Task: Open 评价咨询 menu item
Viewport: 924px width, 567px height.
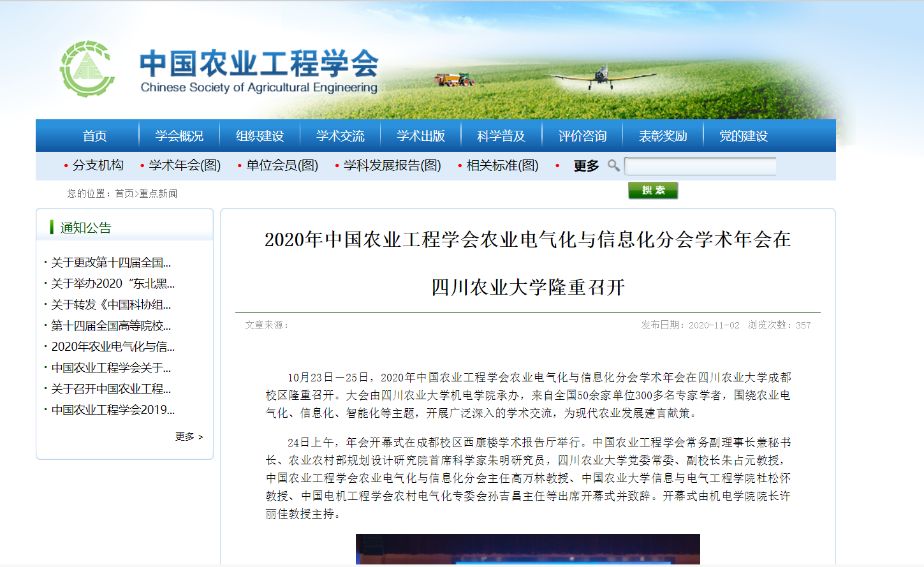Action: (582, 136)
